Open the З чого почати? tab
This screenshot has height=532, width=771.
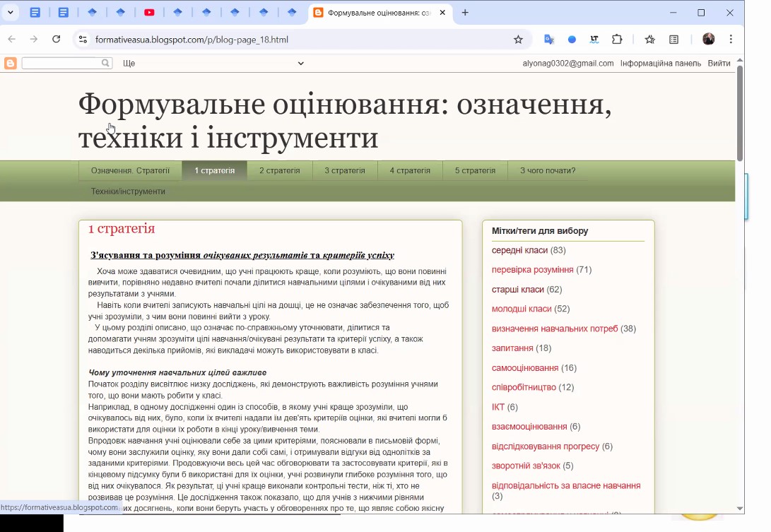pos(547,170)
